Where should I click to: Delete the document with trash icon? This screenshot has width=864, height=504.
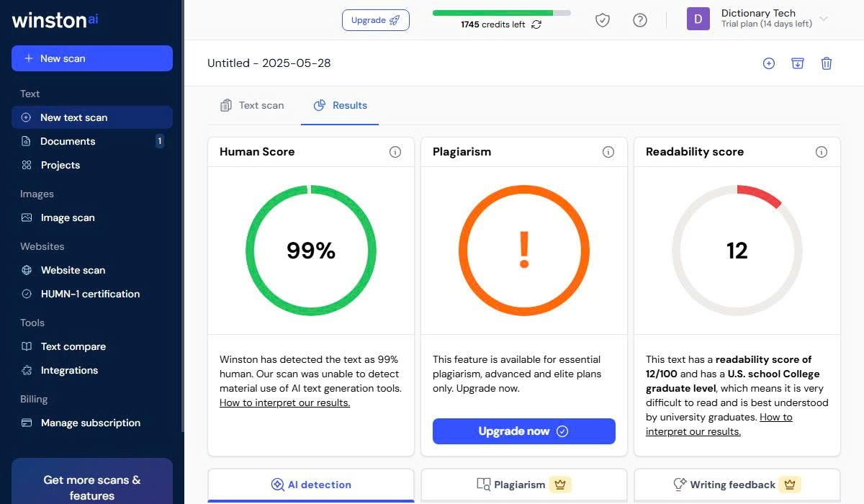827,63
